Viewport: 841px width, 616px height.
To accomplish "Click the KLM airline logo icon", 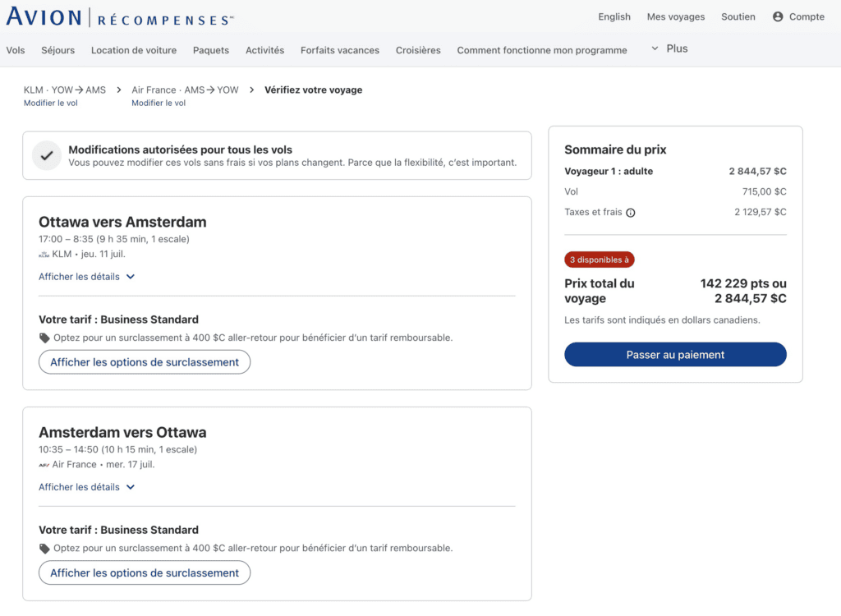I will click(x=44, y=255).
